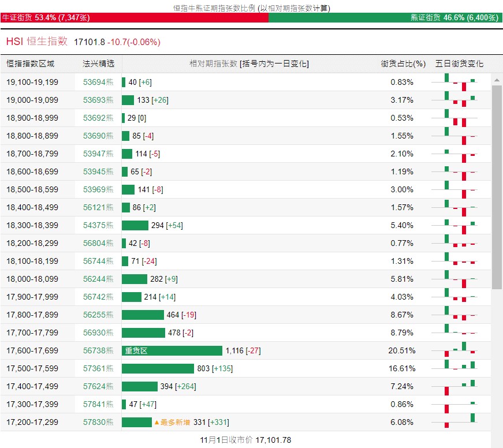Click five-day mini chart for 17,200-17,299
The width and height of the screenshot is (503, 448).
point(459,422)
